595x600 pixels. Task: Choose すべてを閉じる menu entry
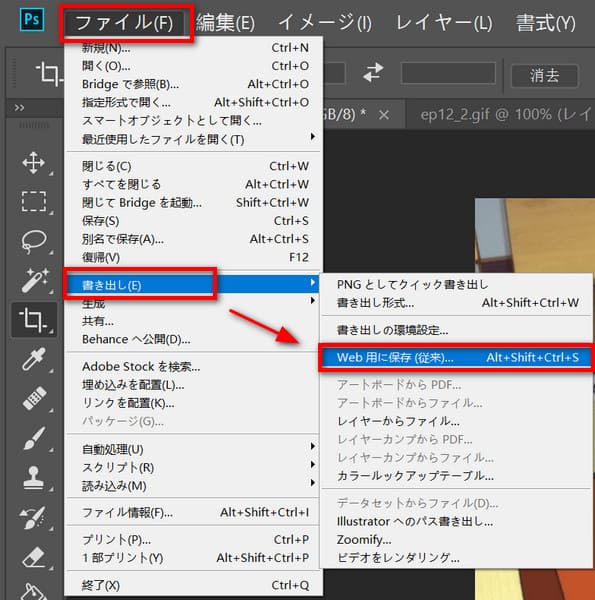195,184
